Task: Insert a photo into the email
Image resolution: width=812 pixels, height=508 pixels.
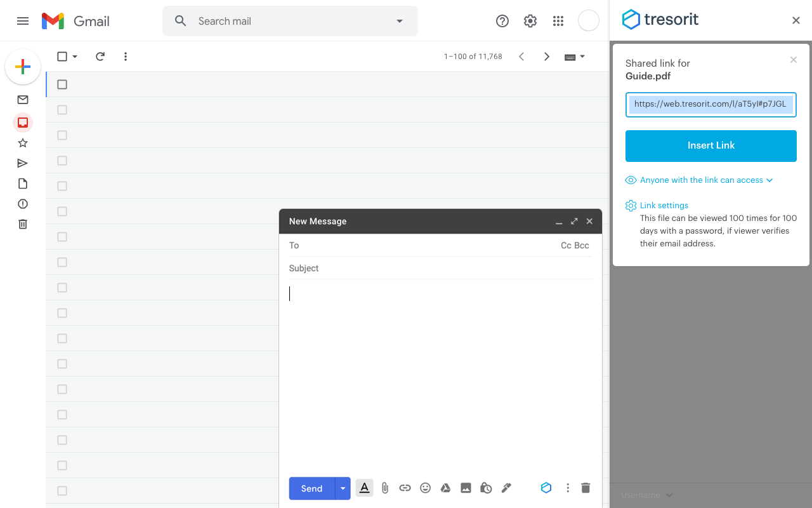Action: coord(466,488)
